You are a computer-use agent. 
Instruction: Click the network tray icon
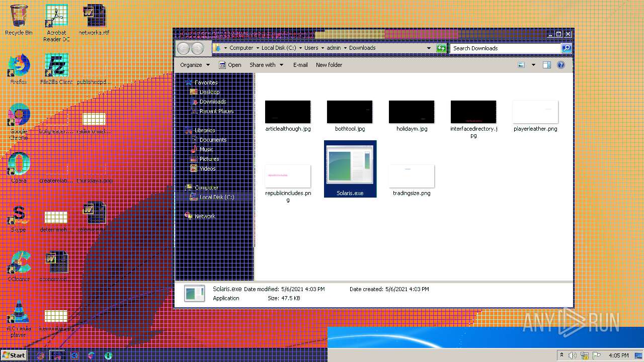point(585,355)
